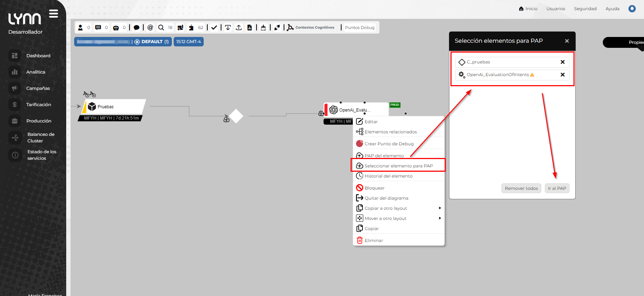Screen dimensions: 644x296
Task: Click the checkmark validate icon in the toolbar
Action: point(214,28)
